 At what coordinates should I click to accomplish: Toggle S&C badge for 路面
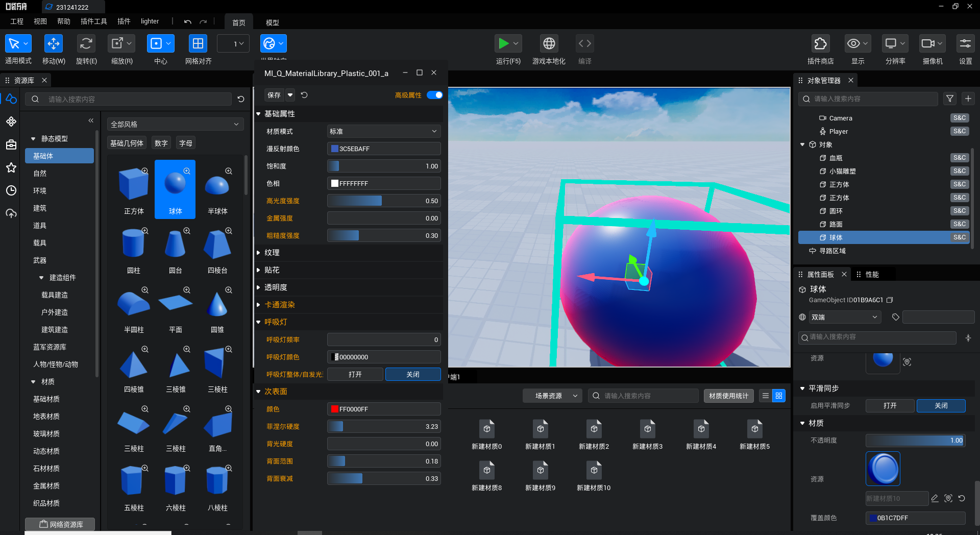960,224
